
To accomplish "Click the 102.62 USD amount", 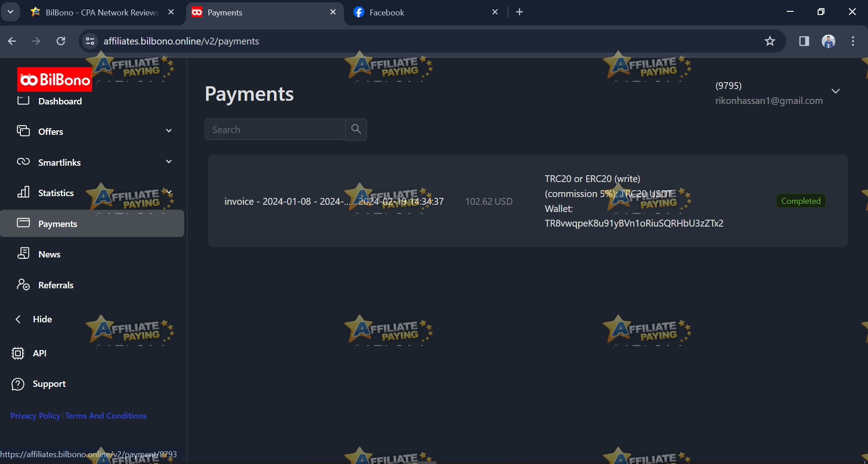I will [489, 202].
